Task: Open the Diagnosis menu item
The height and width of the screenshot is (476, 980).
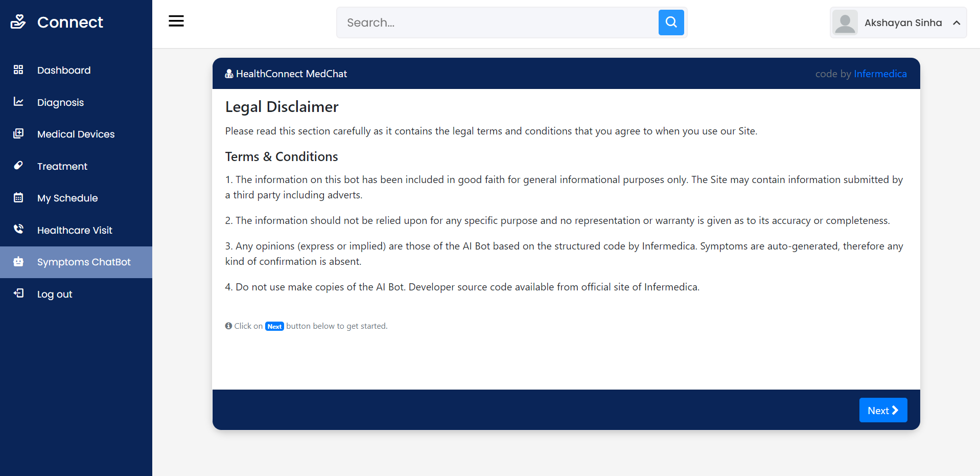Action: click(60, 102)
